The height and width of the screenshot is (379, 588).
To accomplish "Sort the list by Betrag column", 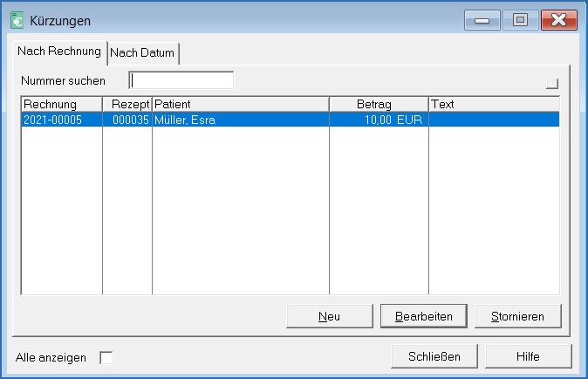I will 379,104.
